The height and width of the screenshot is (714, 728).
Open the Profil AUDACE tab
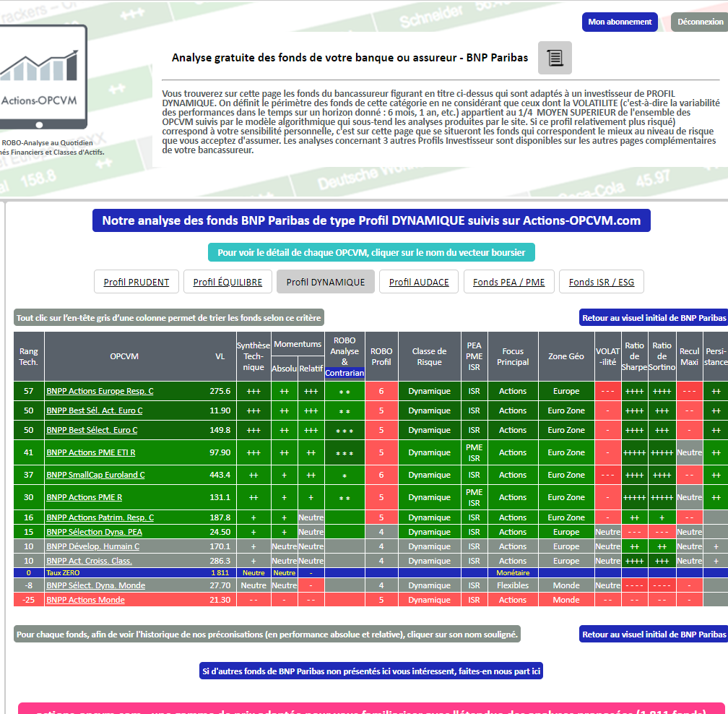419,282
